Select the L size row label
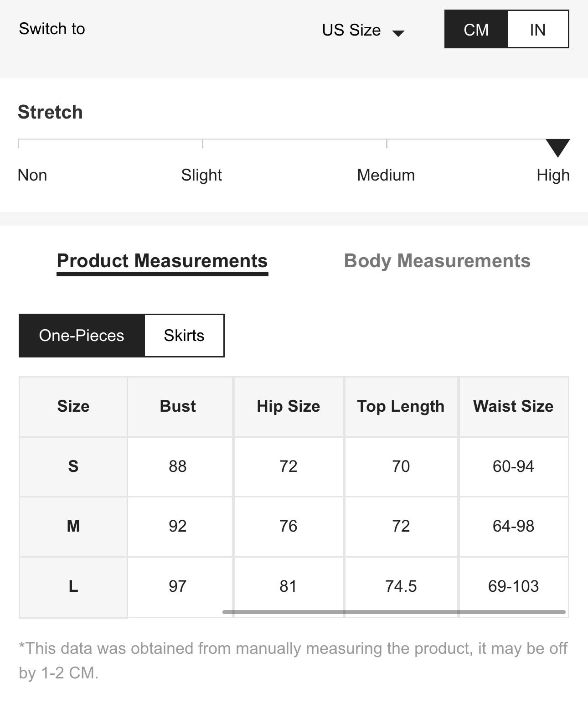This screenshot has width=588, height=714. pos(73,586)
